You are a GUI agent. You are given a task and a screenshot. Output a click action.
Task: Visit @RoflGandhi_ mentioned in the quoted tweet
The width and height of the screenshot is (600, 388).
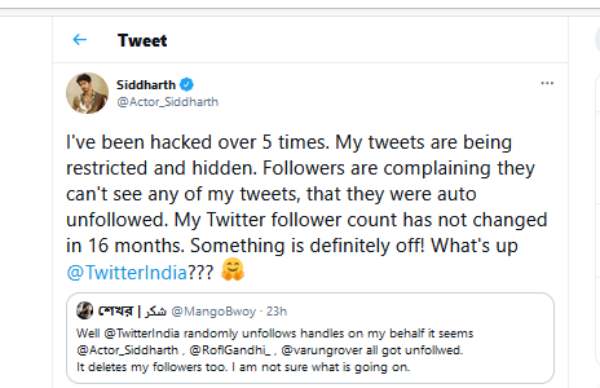[230, 350]
